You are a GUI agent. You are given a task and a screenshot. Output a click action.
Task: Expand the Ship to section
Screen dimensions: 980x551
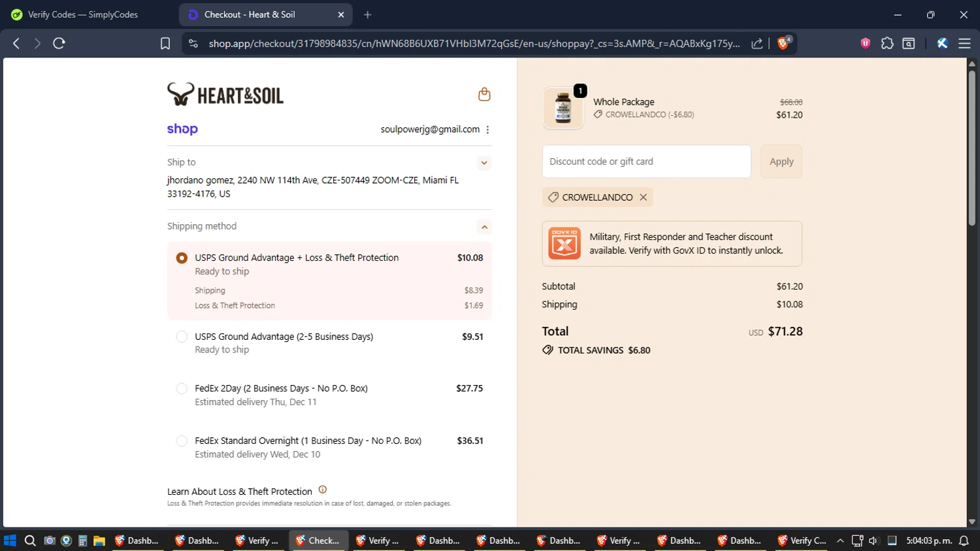(484, 163)
